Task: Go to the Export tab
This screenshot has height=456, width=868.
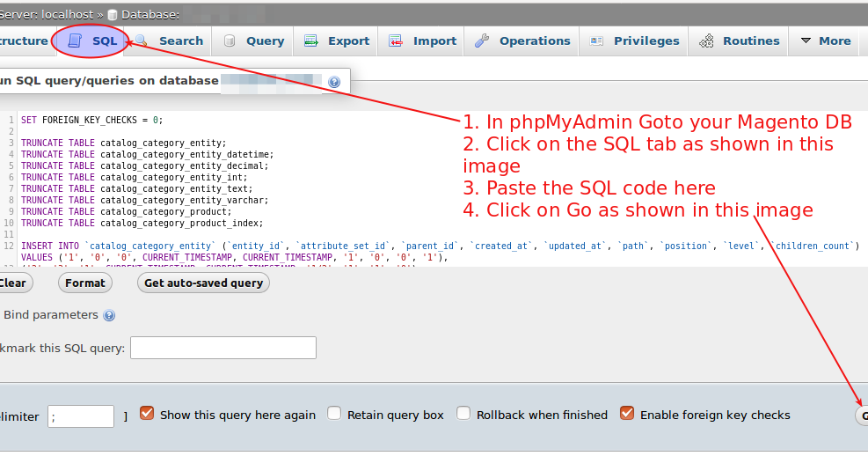Action: (x=337, y=41)
